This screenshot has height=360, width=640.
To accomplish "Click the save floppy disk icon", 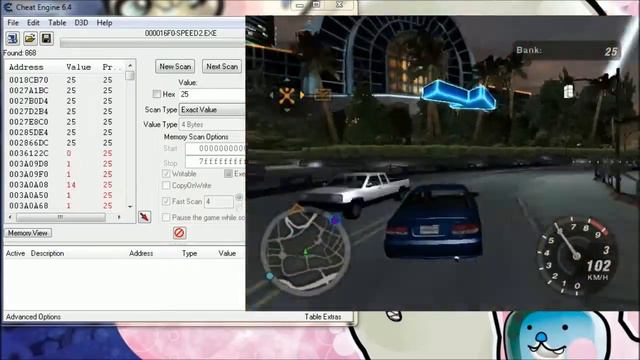I will tap(46, 39).
